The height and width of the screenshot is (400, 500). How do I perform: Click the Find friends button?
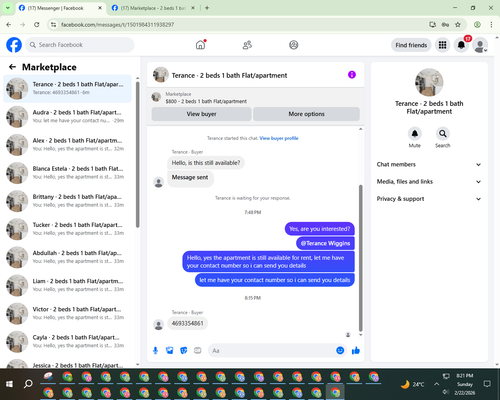click(x=411, y=45)
